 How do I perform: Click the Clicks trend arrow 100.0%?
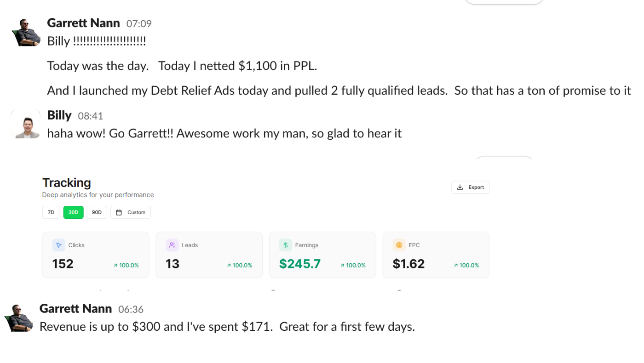(126, 265)
